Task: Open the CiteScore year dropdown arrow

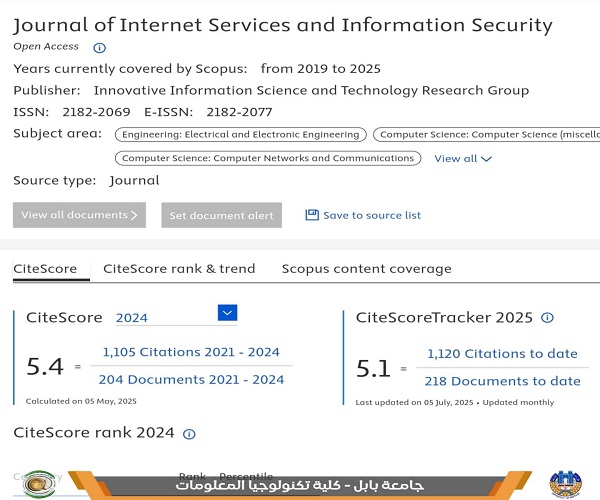Action: (227, 313)
